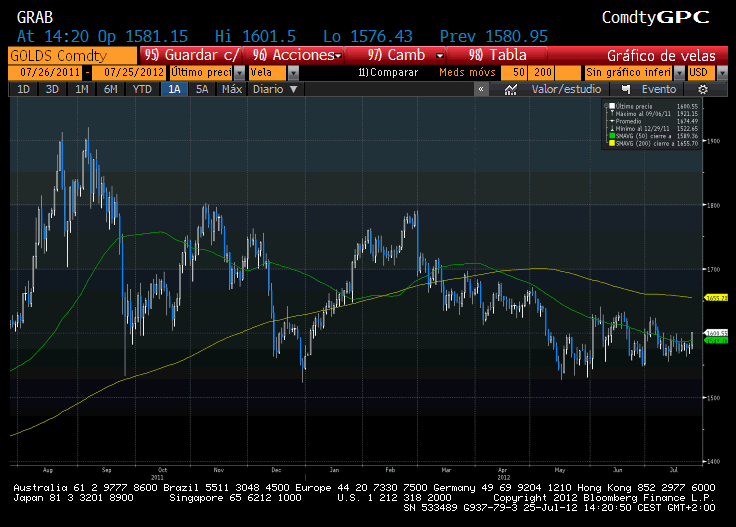Select the 1A range tab
Viewport: 736px width, 527px height.
(x=174, y=89)
